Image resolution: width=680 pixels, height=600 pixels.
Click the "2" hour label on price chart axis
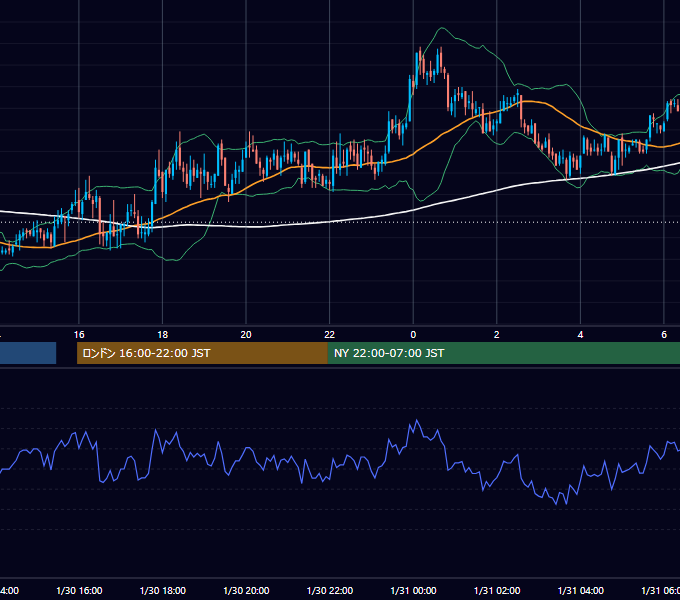coord(497,335)
